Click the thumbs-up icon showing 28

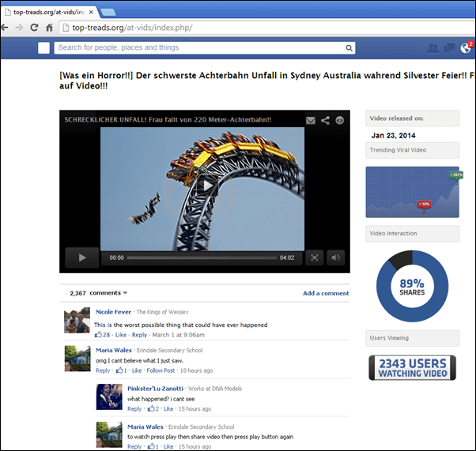98,335
